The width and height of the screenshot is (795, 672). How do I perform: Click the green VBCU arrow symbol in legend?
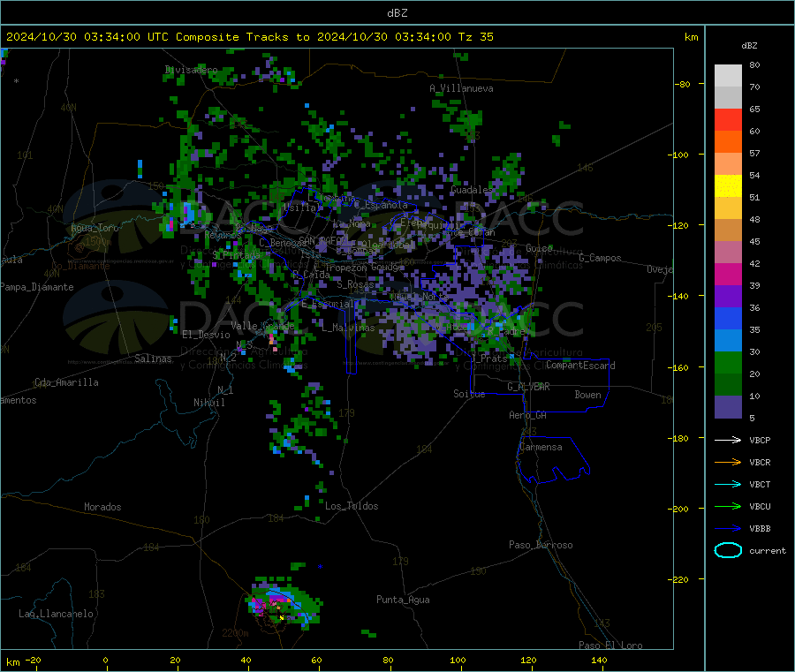click(x=728, y=506)
